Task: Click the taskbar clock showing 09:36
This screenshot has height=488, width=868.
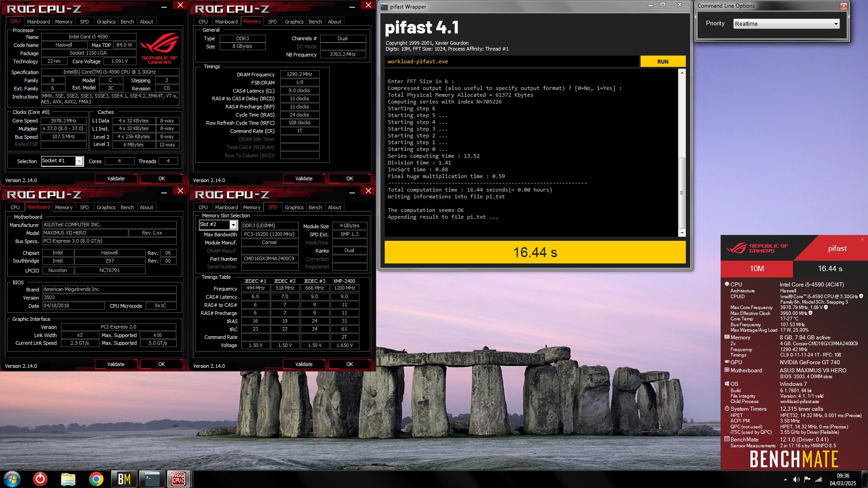Action: [843, 479]
